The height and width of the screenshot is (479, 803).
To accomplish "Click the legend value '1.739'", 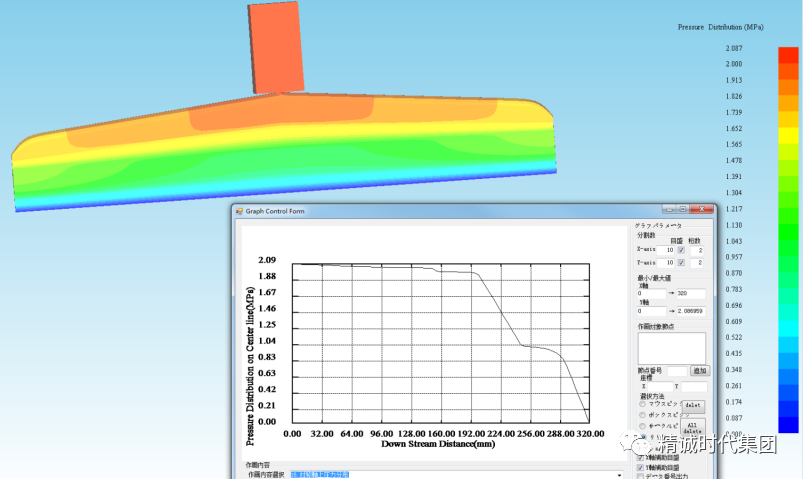I will tap(733, 112).
